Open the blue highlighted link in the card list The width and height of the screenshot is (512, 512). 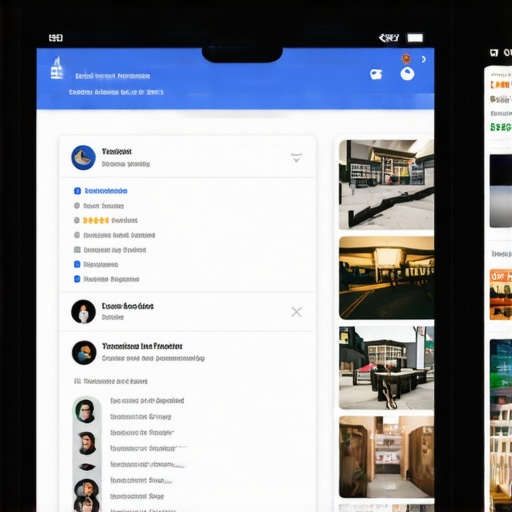[x=106, y=191]
